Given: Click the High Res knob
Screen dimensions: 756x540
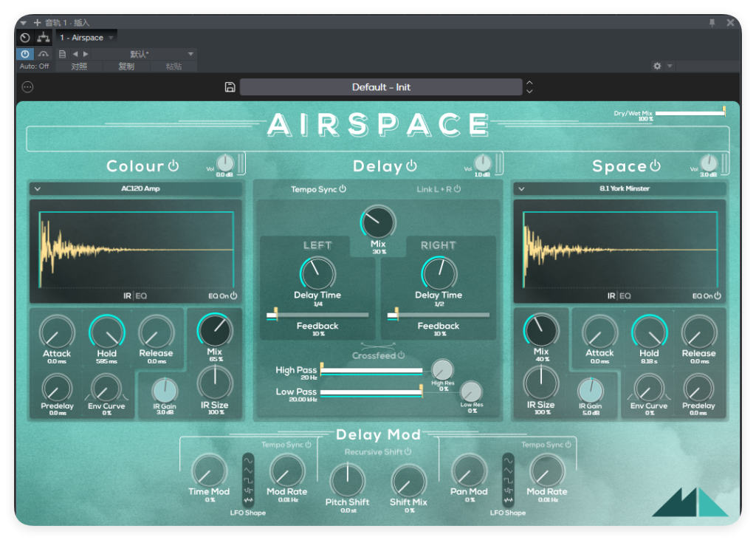Looking at the screenshot, I should click(x=442, y=370).
